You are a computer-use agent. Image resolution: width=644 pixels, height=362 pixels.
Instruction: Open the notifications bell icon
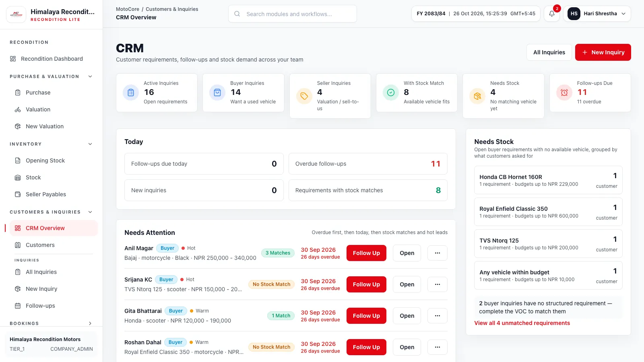(x=552, y=14)
